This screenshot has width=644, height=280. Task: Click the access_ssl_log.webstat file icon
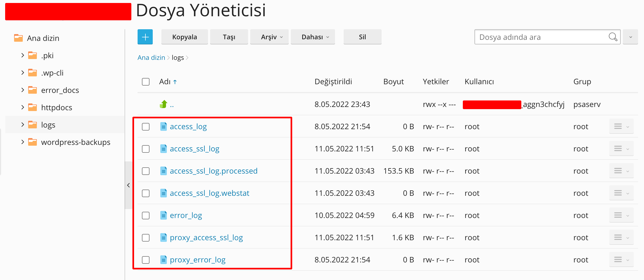tap(163, 193)
